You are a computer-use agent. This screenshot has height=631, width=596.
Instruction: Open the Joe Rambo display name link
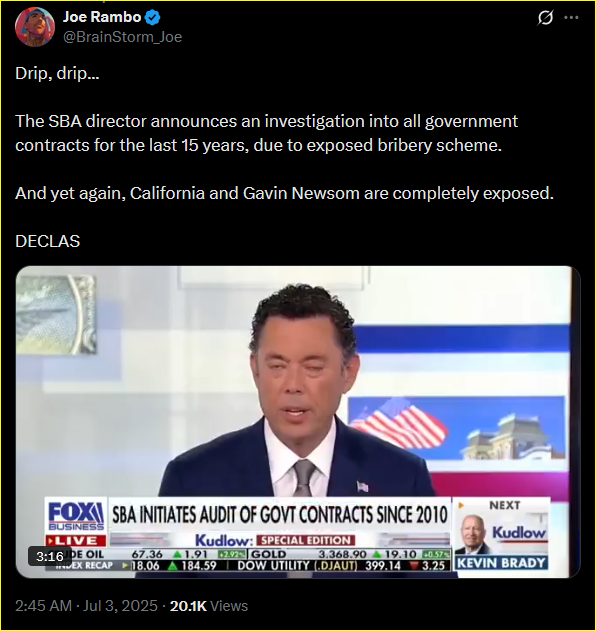coord(102,17)
